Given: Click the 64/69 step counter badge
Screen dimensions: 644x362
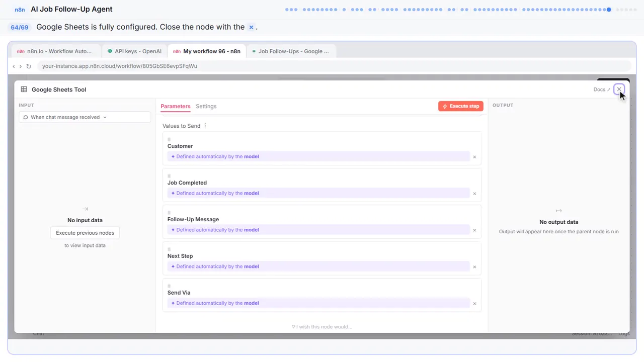Looking at the screenshot, I should 19,27.
